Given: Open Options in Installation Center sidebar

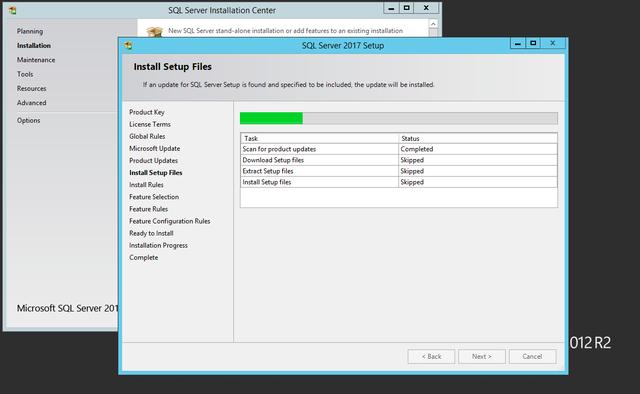Looking at the screenshot, I should (x=29, y=120).
